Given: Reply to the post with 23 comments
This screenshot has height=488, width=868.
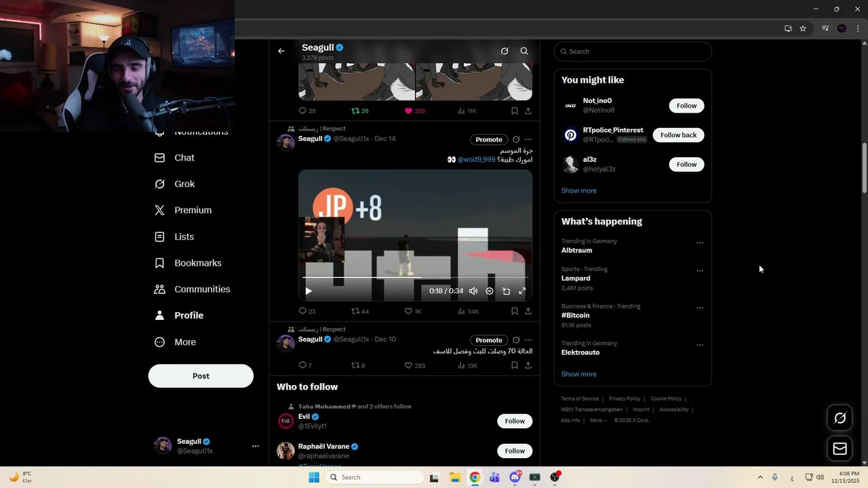Looking at the screenshot, I should 307,311.
